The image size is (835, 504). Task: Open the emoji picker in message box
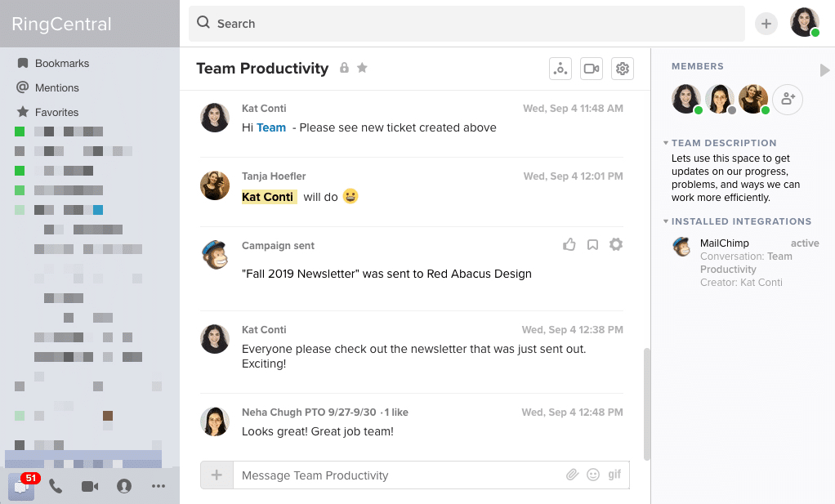pyautogui.click(x=593, y=475)
